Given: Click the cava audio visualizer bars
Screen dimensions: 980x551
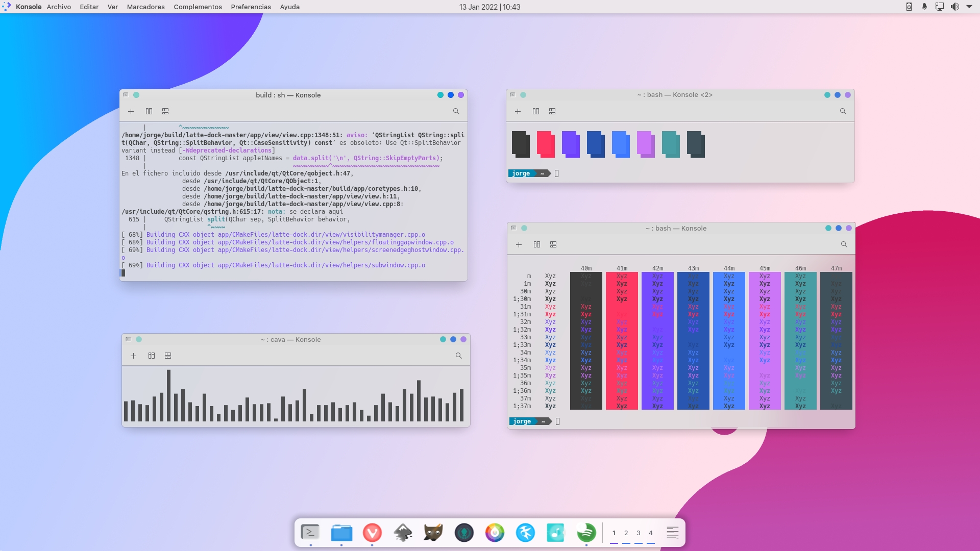Looking at the screenshot, I should coord(293,395).
